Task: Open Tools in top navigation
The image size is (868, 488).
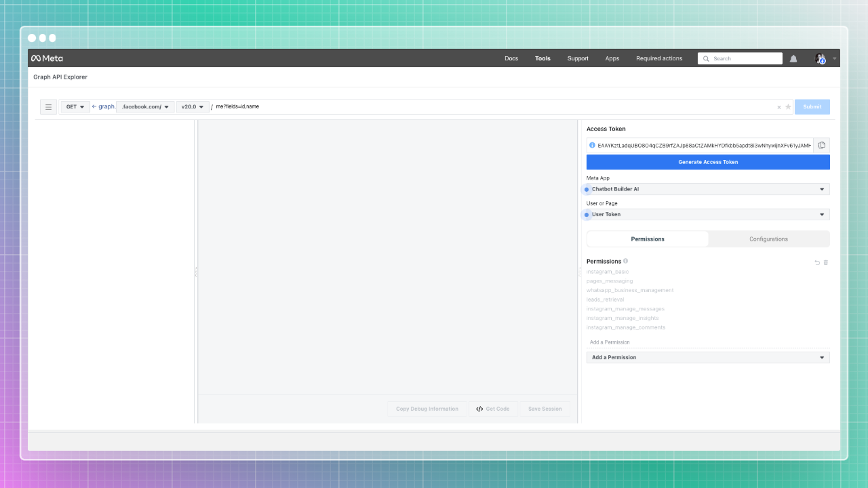Action: (x=542, y=58)
